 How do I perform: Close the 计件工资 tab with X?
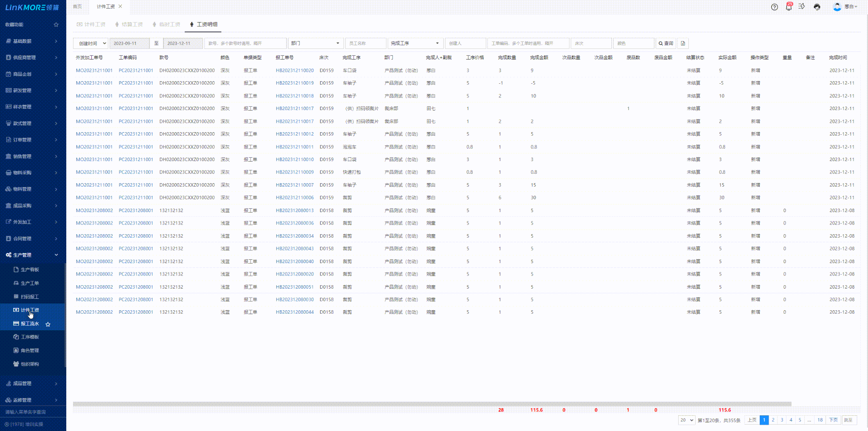point(121,6)
